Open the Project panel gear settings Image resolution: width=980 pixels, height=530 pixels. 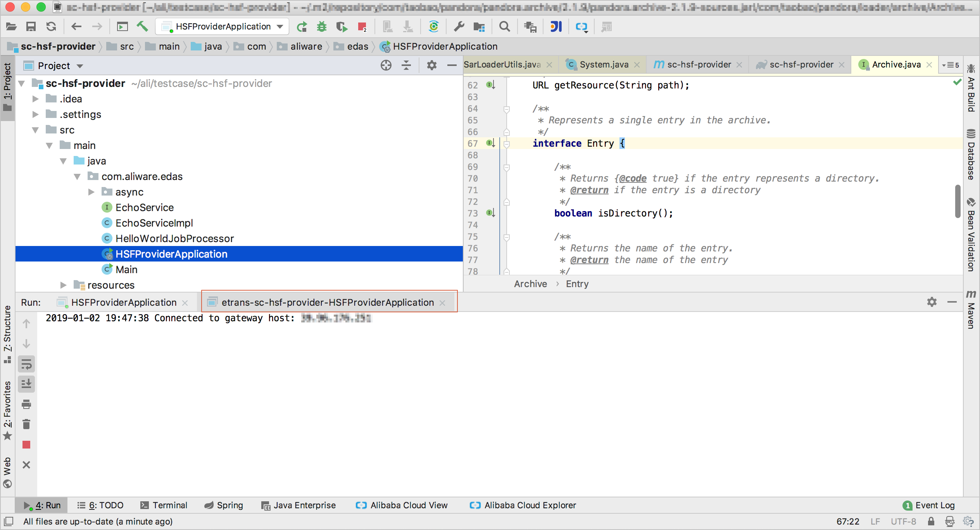click(432, 66)
